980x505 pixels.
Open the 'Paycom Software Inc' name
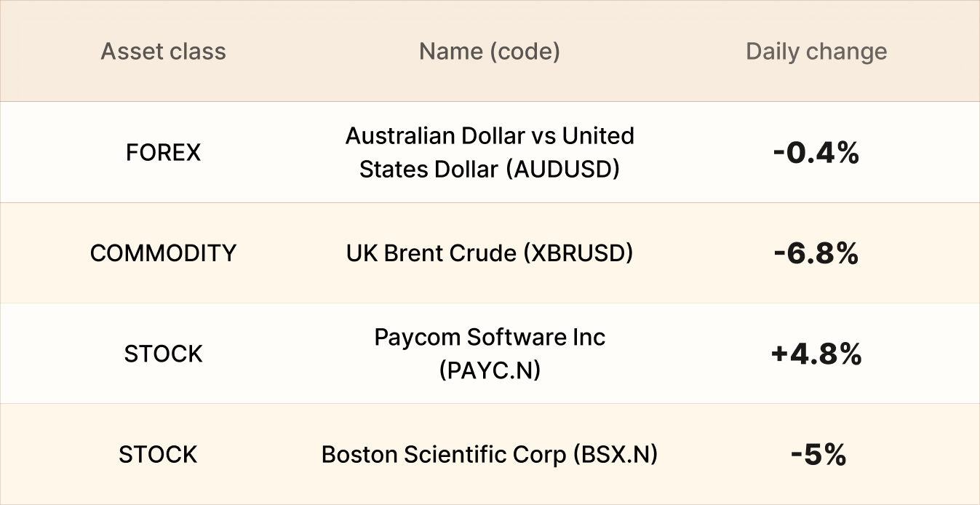[x=490, y=338]
